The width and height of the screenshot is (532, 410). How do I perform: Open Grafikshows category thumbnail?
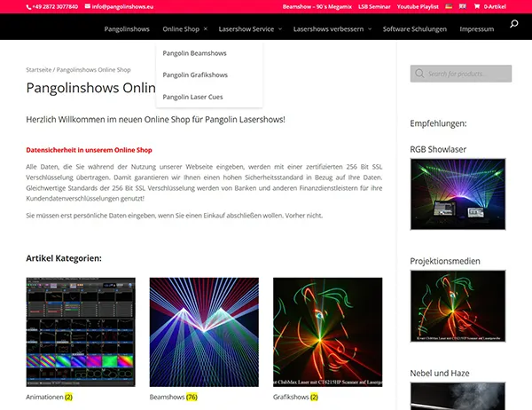click(x=327, y=332)
